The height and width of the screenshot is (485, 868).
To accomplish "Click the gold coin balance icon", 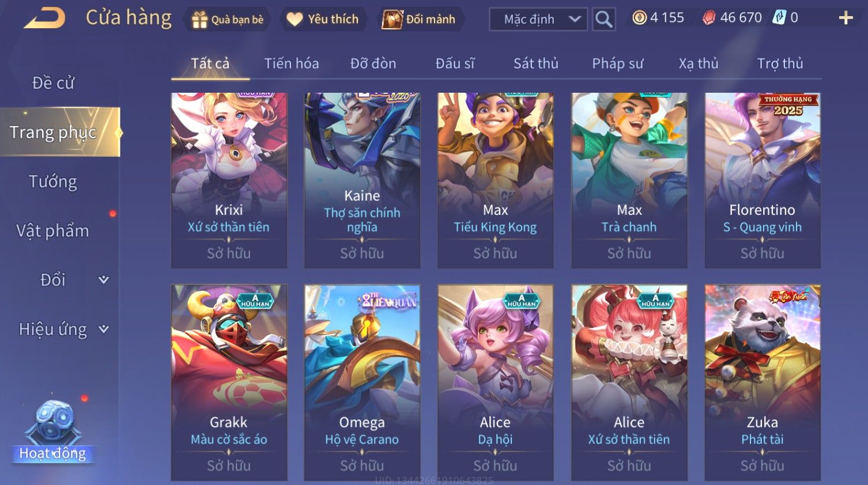I will [x=639, y=18].
